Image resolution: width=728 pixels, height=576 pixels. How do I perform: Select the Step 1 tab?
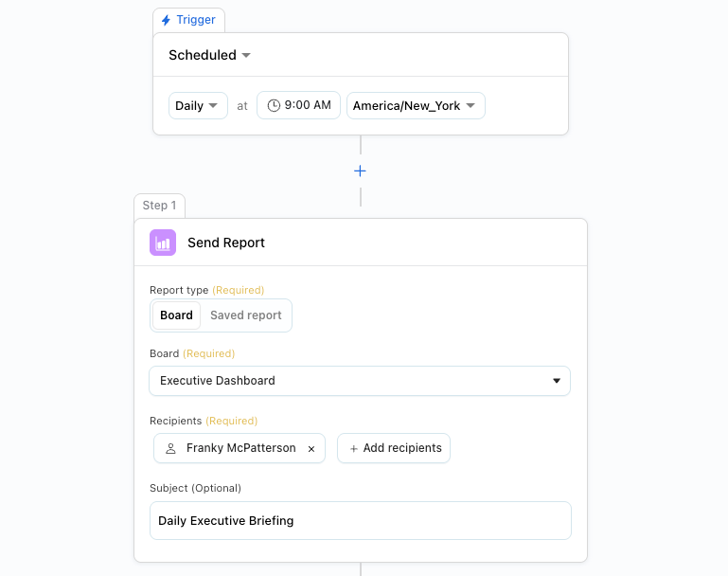click(159, 206)
